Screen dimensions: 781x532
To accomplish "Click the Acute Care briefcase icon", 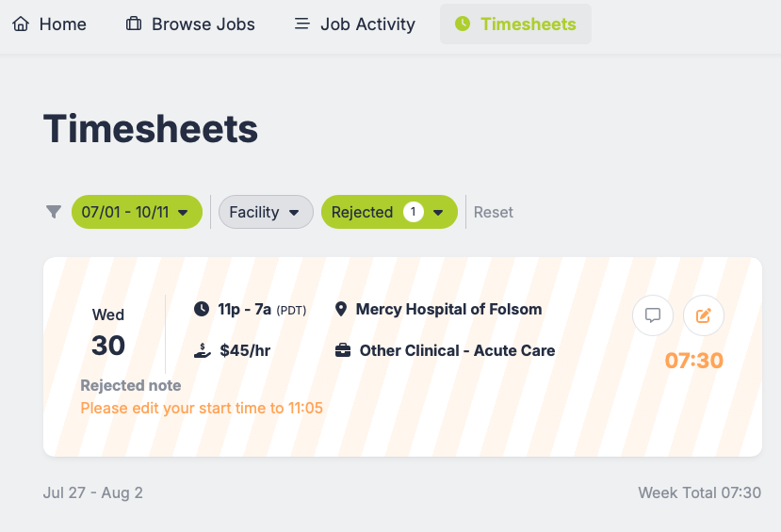I will [343, 350].
